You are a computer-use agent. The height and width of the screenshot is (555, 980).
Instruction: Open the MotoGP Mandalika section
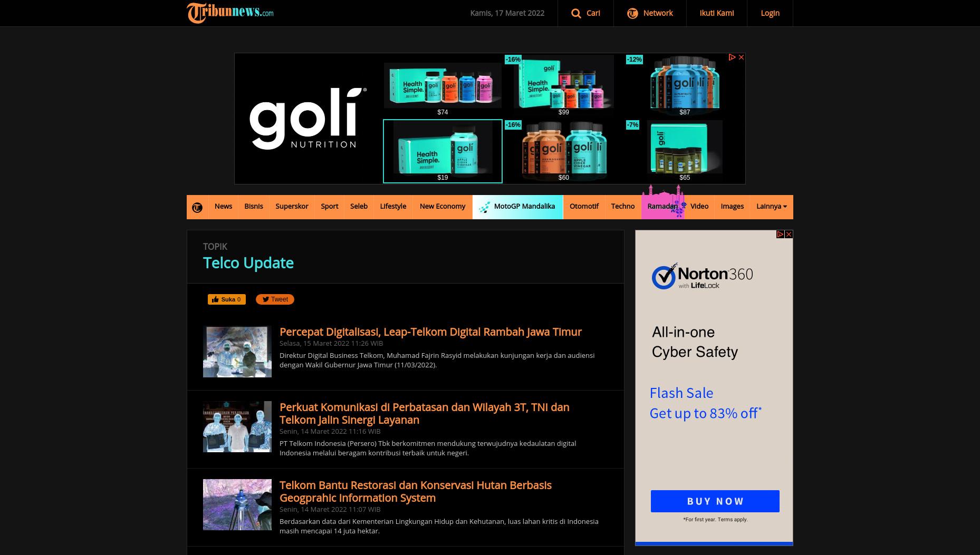coord(517,207)
